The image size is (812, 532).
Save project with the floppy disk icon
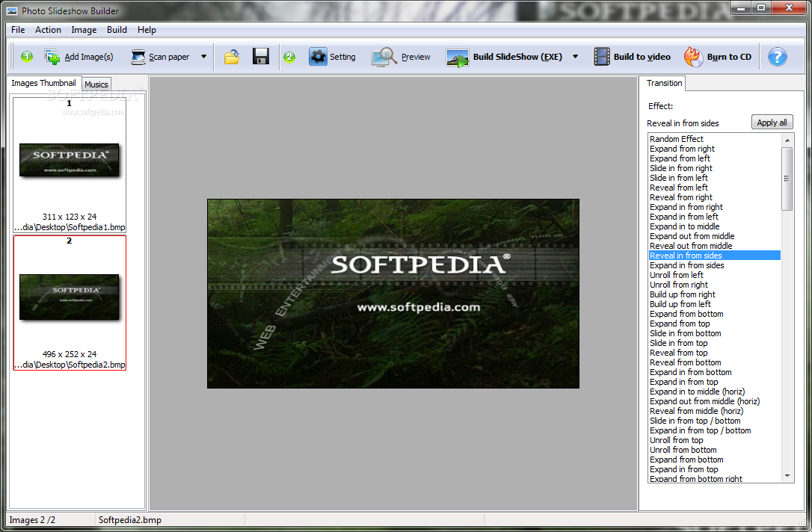click(x=260, y=56)
